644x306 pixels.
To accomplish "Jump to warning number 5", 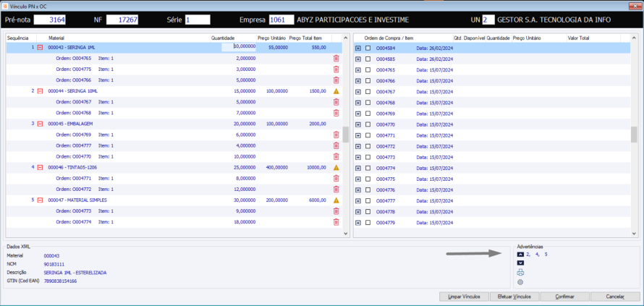I will pos(546,254).
